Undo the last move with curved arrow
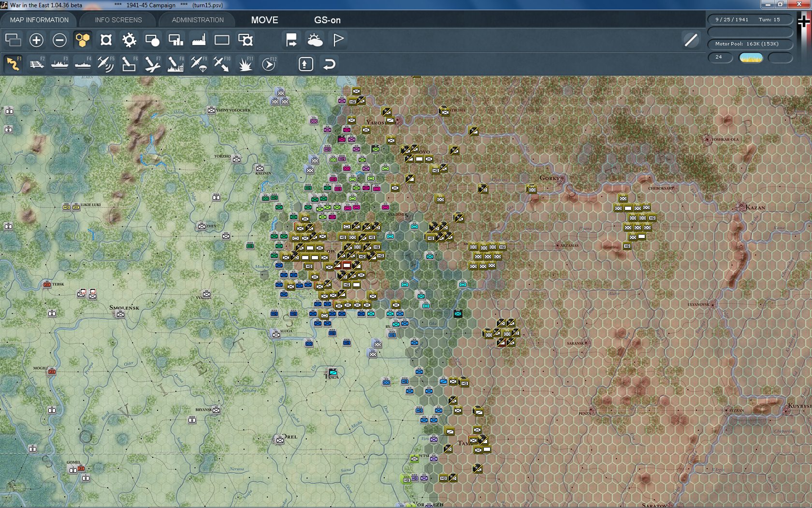 [x=329, y=64]
